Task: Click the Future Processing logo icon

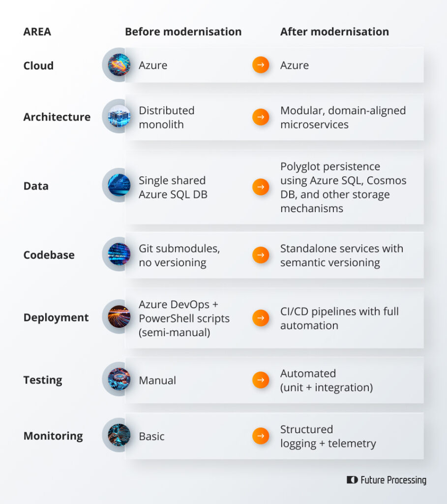Action: click(352, 480)
